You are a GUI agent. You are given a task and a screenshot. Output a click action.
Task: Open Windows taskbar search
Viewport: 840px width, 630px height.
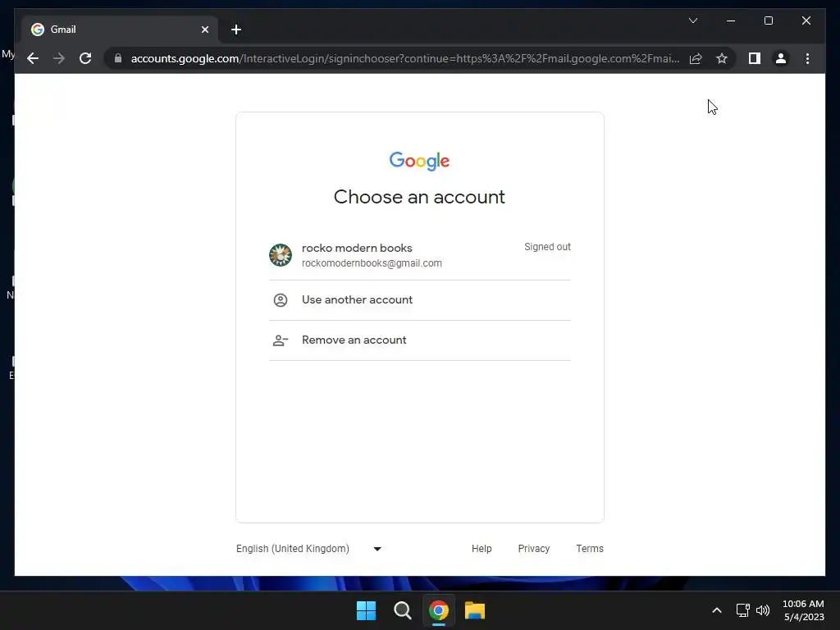402,610
